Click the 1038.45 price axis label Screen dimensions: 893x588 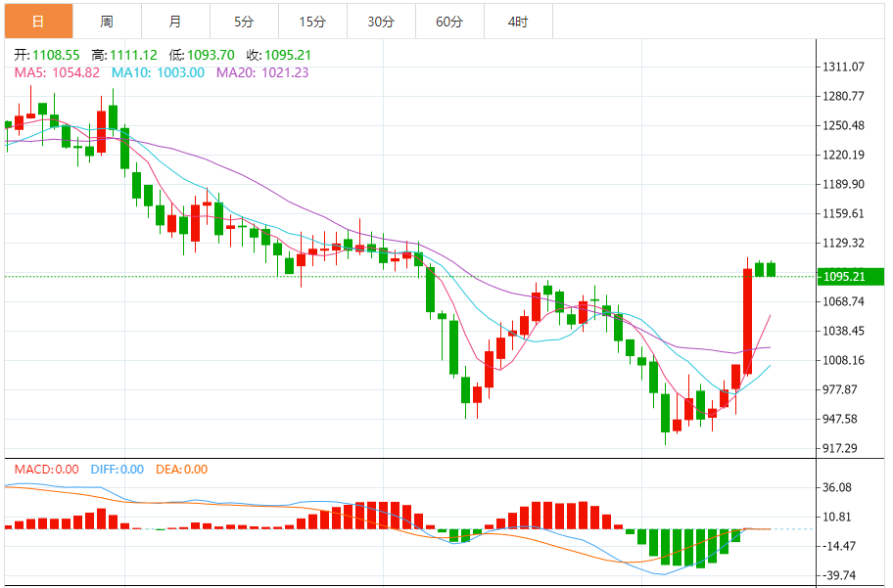click(x=843, y=331)
